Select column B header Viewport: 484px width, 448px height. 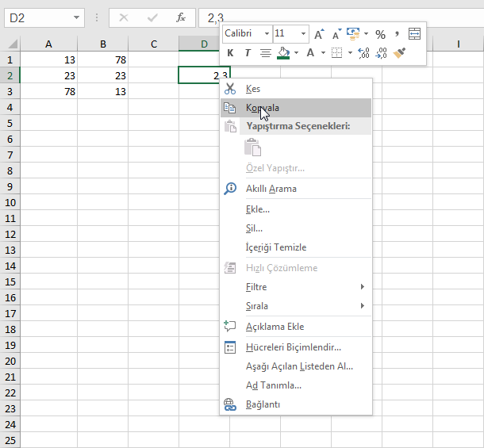(103, 44)
